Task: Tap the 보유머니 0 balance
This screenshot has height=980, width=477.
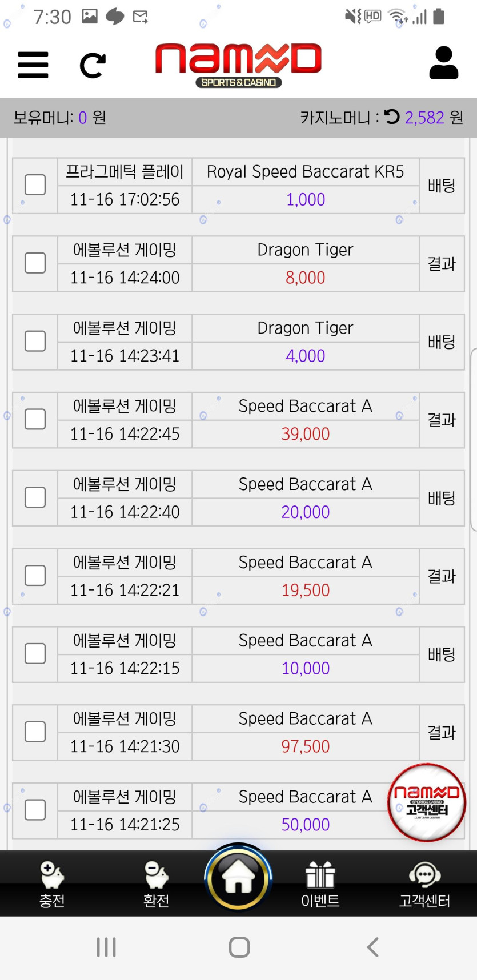Action: tap(83, 118)
